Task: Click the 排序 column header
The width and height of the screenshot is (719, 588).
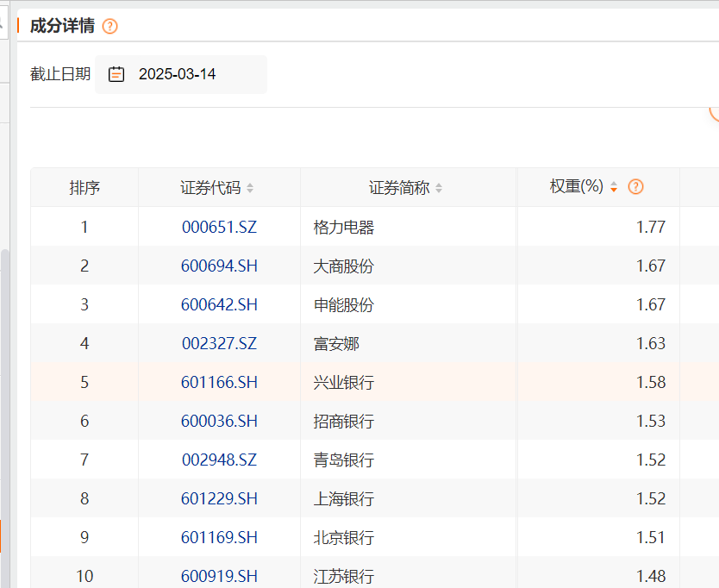Action: [x=84, y=188]
